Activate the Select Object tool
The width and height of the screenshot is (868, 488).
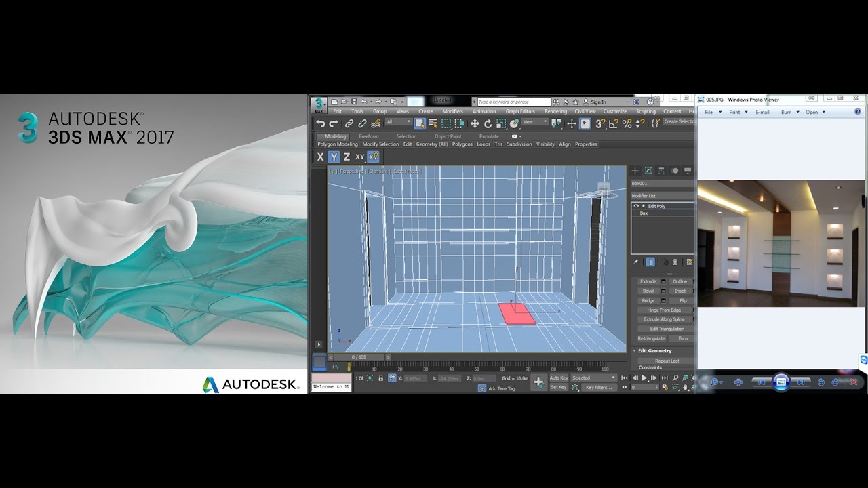click(x=420, y=124)
